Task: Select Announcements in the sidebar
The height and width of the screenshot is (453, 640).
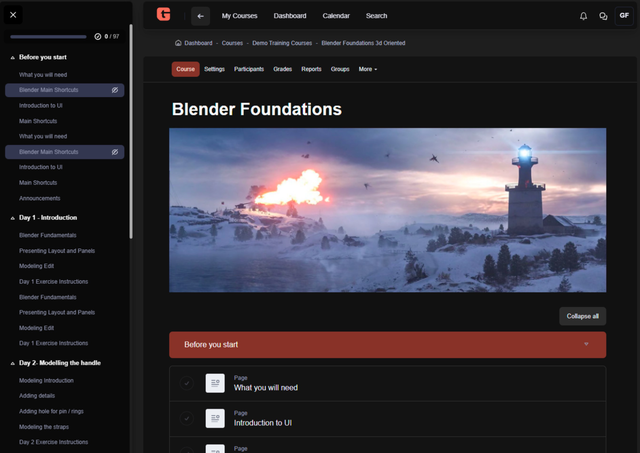Action: [x=40, y=198]
